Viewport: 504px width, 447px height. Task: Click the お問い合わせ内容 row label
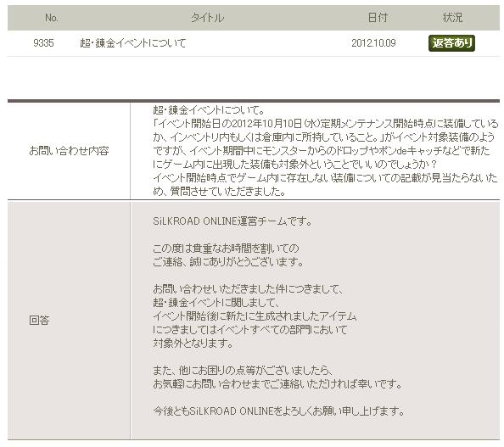coord(69,151)
